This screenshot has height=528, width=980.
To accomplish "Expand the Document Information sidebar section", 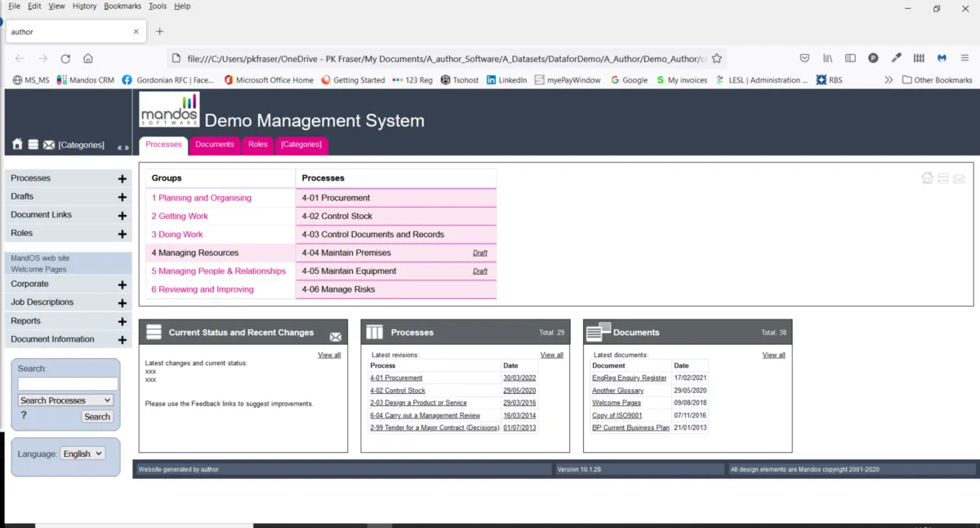I will pyautogui.click(x=122, y=340).
